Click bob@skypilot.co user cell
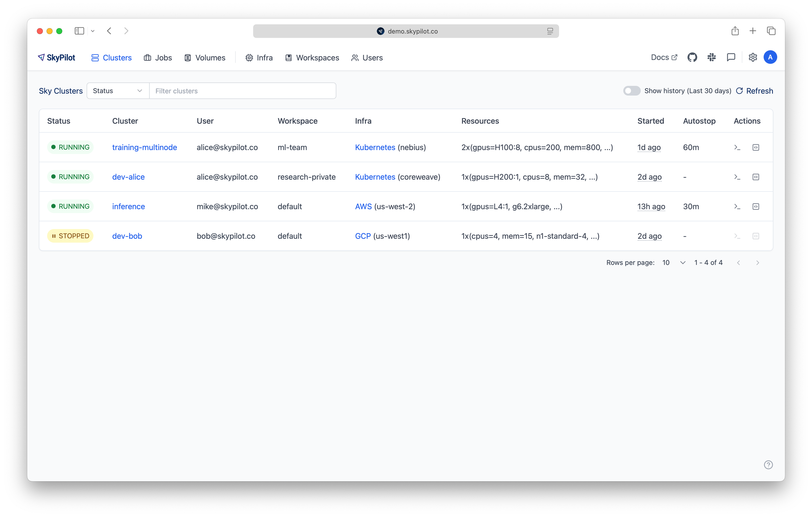Screen dimensions: 812x517 point(226,236)
